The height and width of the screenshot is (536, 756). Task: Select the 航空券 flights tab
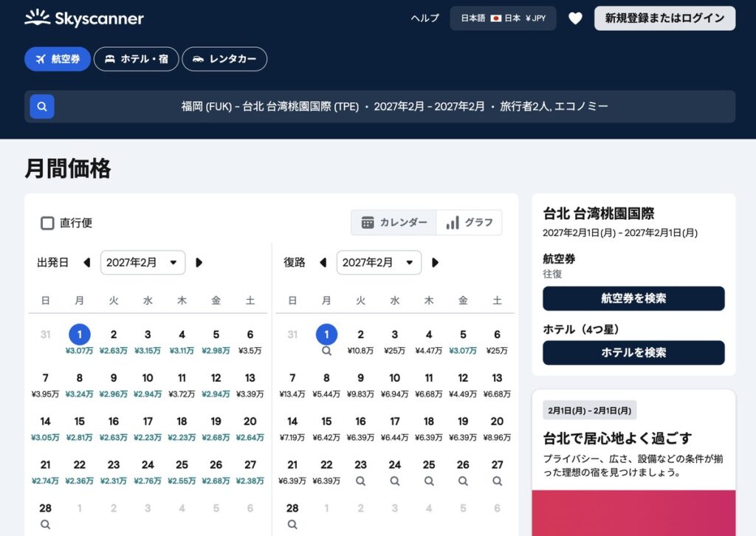(x=58, y=59)
